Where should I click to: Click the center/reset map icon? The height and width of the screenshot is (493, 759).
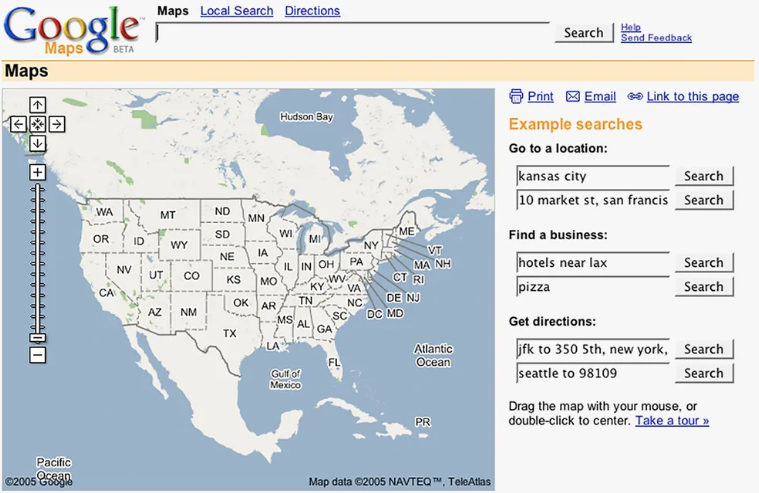click(38, 124)
